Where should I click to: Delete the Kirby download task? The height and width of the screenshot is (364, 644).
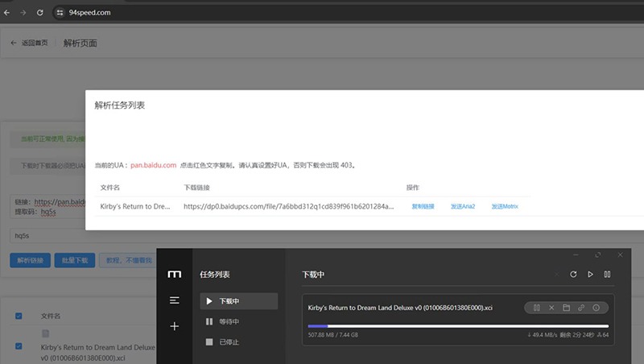(x=551, y=308)
